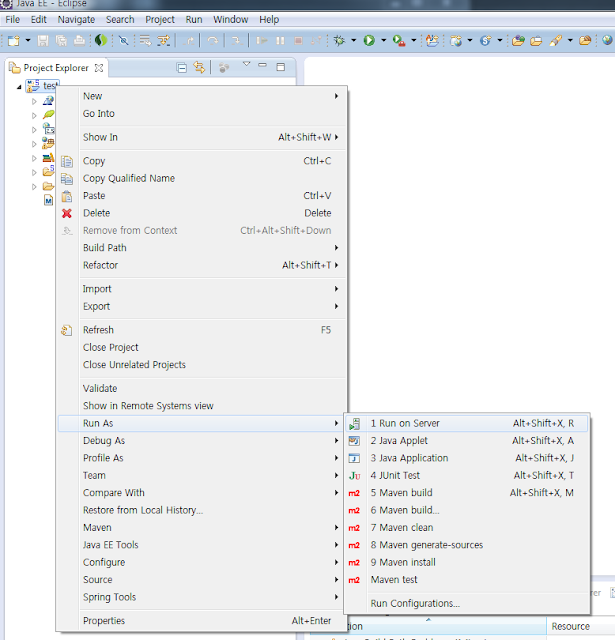
Task: Click m2 icon beside 5 Maven build
Action: point(354,493)
